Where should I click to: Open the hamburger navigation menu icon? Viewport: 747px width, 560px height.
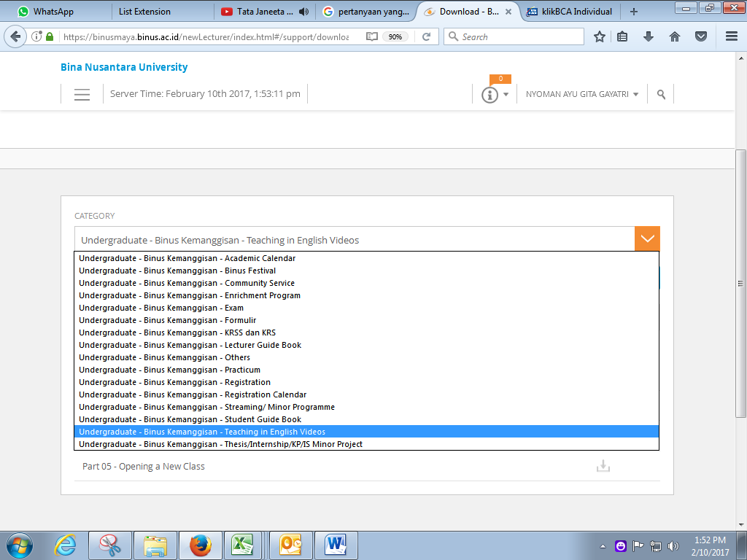click(x=82, y=94)
